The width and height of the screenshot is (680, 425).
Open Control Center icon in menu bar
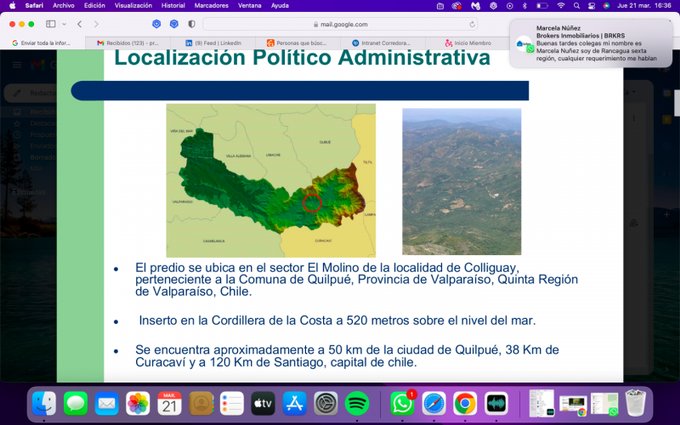(x=591, y=6)
